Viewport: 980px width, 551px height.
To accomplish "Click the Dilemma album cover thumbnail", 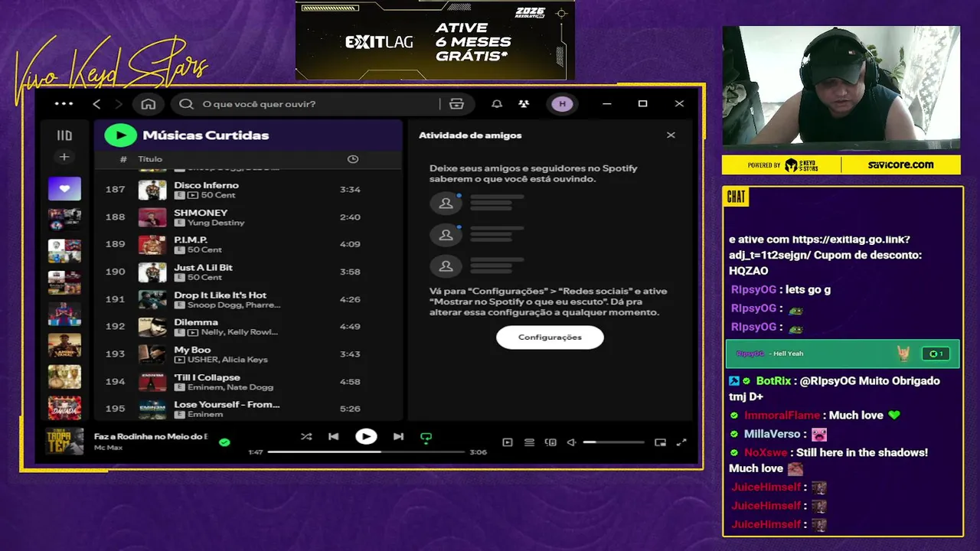I will pos(152,327).
